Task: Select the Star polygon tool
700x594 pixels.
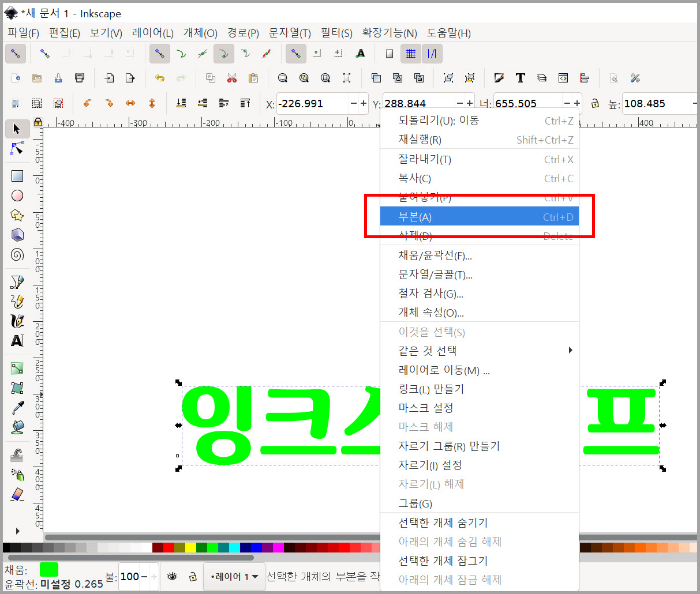Action: (x=17, y=215)
